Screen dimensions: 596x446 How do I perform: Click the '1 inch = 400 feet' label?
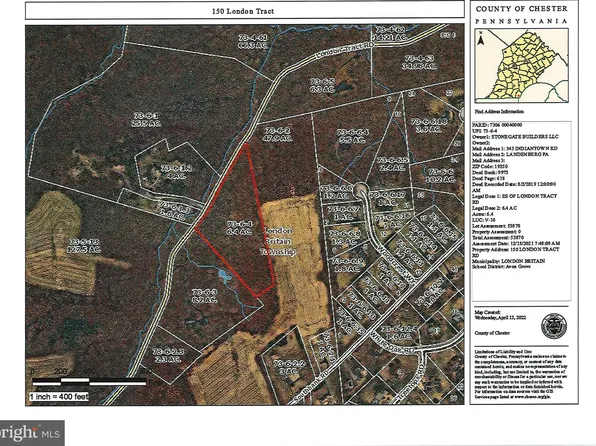pyautogui.click(x=59, y=397)
